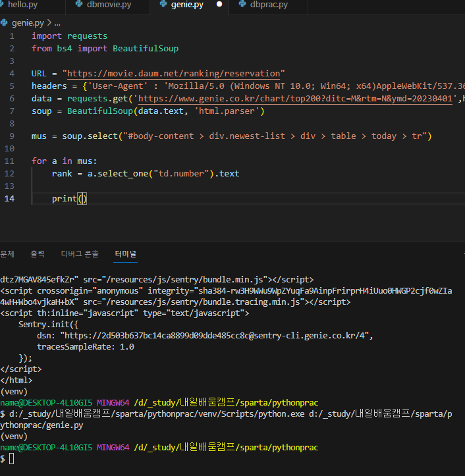Screen dimensions: 465x476
Task: Click the Python icon on genie.py tab
Action: tap(163, 4)
